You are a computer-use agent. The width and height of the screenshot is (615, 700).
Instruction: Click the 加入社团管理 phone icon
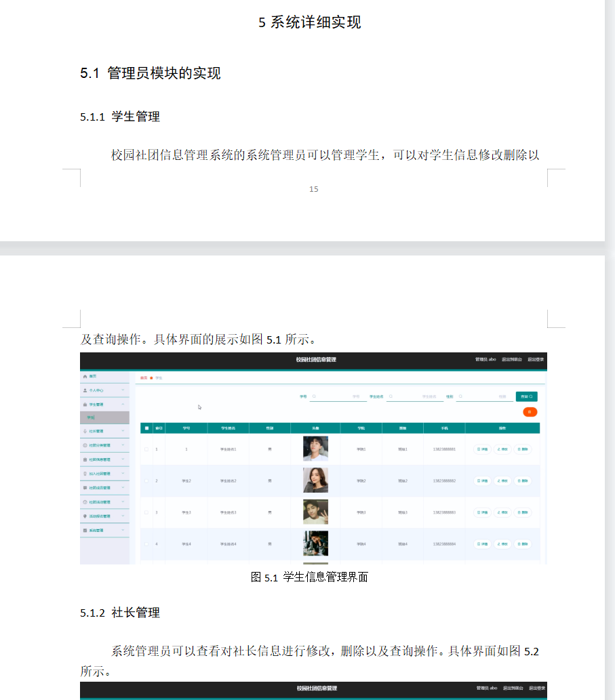[84, 473]
